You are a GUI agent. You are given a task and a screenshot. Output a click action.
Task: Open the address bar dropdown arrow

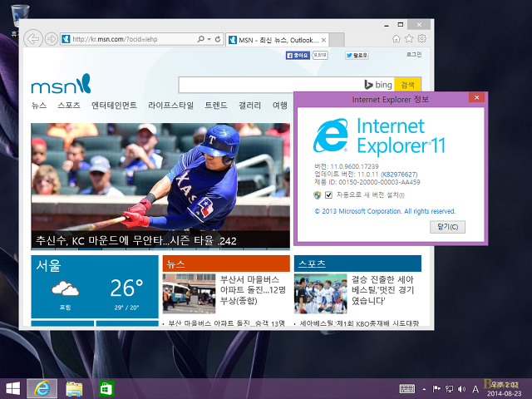(x=209, y=39)
